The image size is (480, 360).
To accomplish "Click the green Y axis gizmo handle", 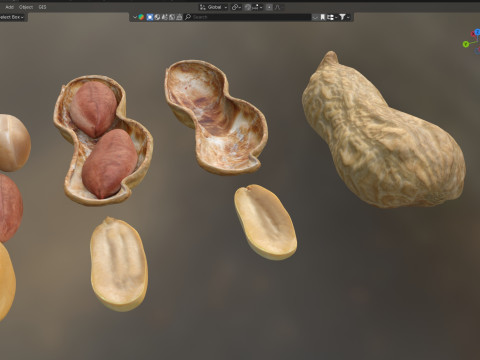I will coord(466,44).
